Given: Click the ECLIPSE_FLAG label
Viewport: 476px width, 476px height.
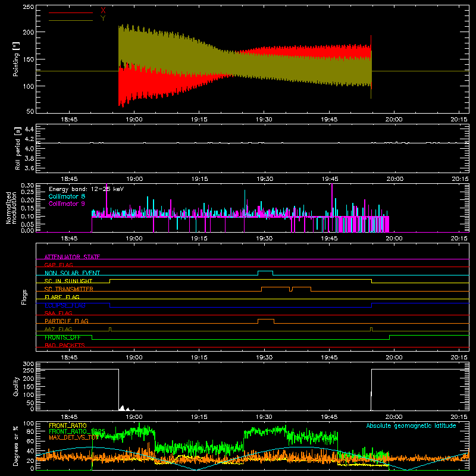Looking at the screenshot, I should point(65,305).
